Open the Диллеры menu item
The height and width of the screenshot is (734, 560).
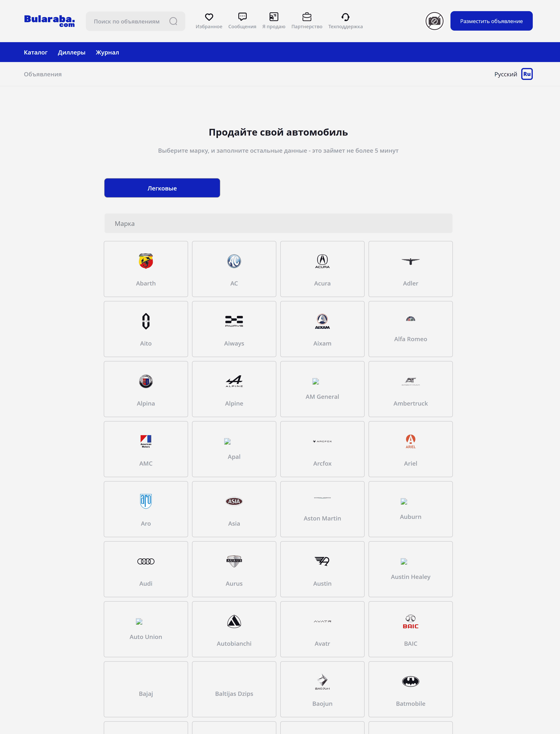point(72,52)
